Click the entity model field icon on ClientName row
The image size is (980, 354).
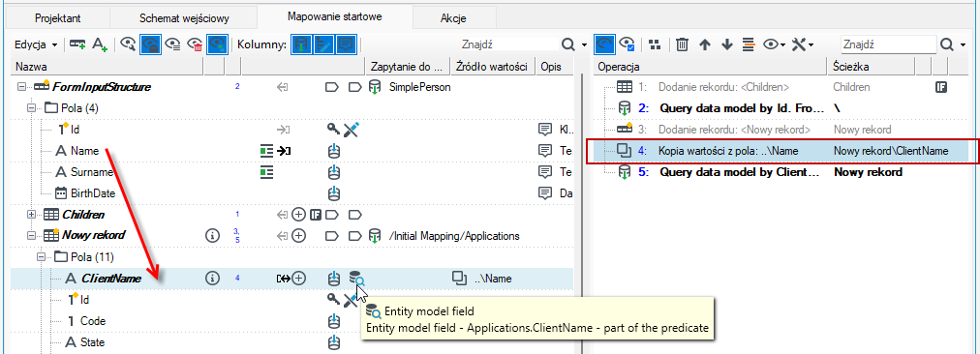coord(357,279)
